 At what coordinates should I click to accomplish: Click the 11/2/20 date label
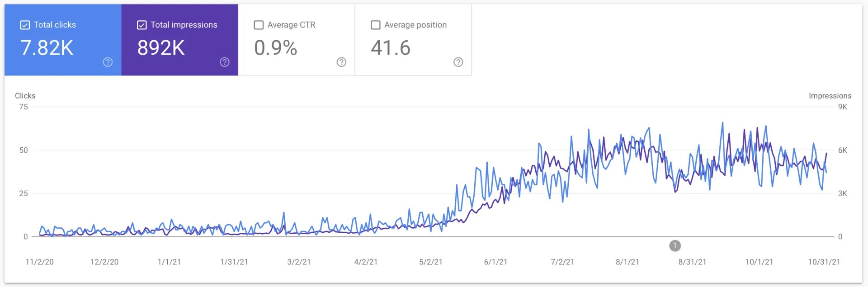pyautogui.click(x=39, y=262)
